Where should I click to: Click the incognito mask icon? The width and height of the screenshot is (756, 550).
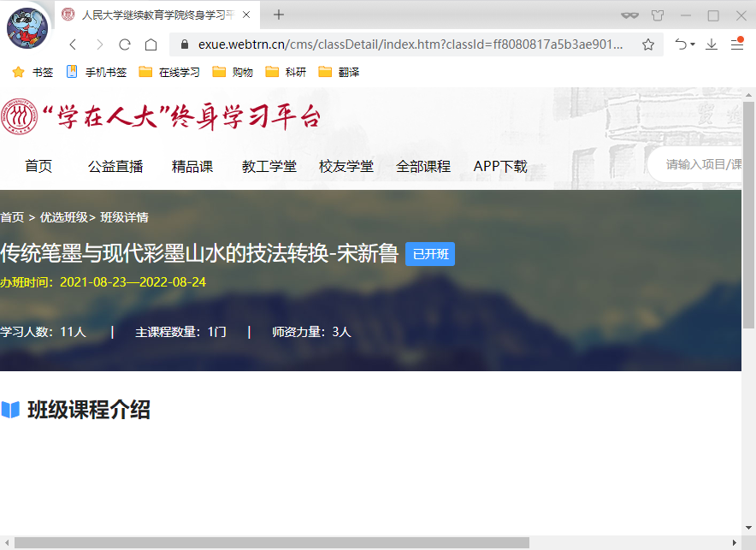coord(629,15)
